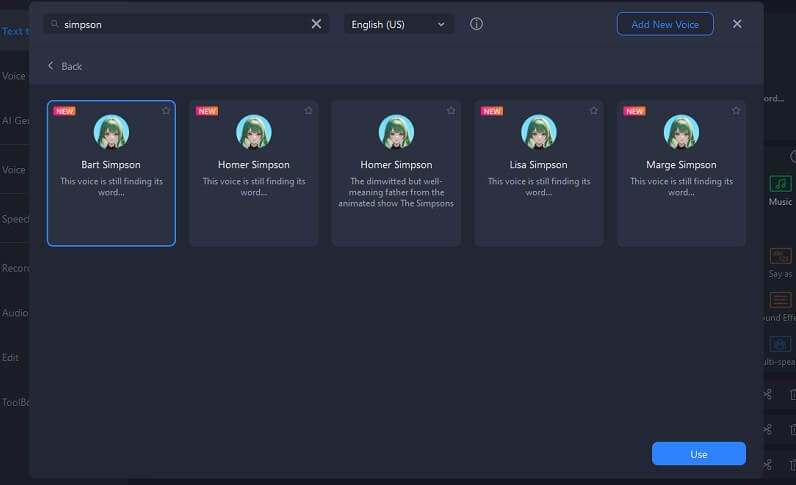
Task: Click the Add New Voice button
Action: [x=665, y=24]
